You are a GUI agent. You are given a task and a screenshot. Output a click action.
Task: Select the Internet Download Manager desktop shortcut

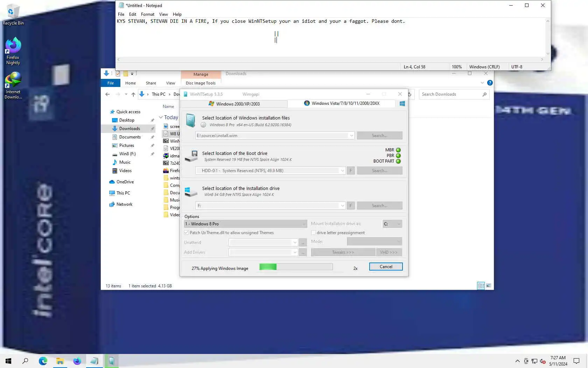point(13,86)
